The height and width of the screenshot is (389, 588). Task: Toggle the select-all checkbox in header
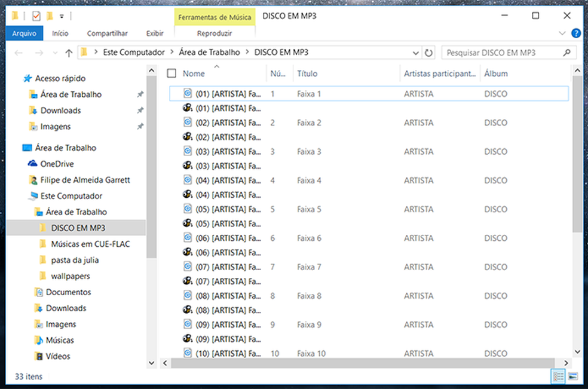(171, 73)
